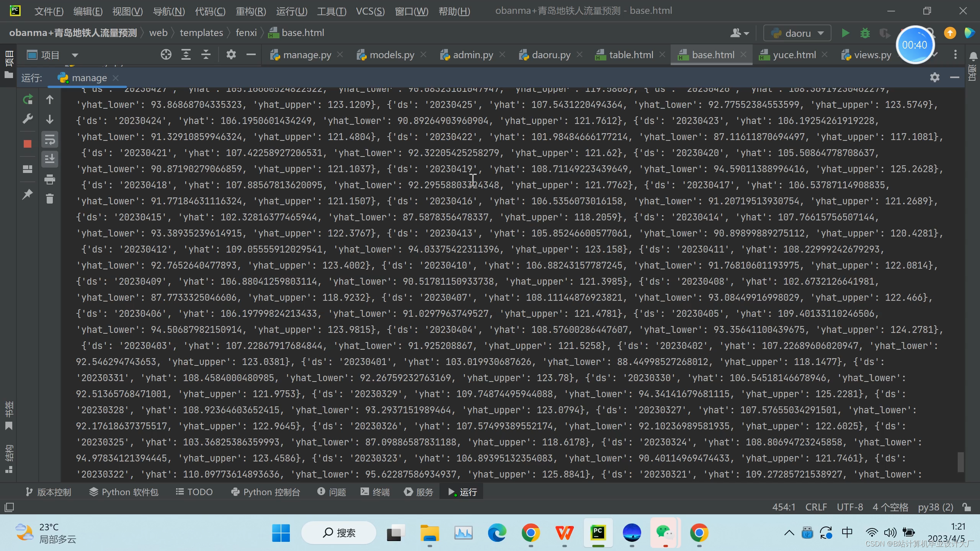Click the Pin tab icon
The image size is (980, 551).
28,194
